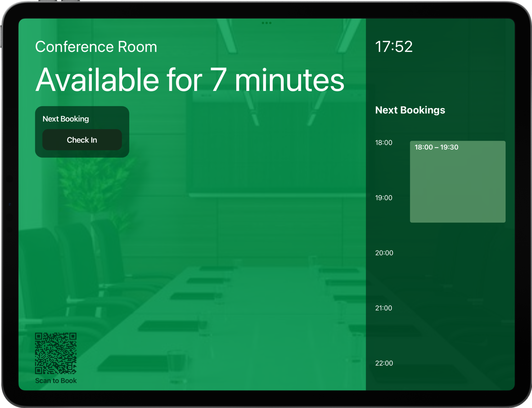Click the 17:52 clock display

[x=394, y=47]
